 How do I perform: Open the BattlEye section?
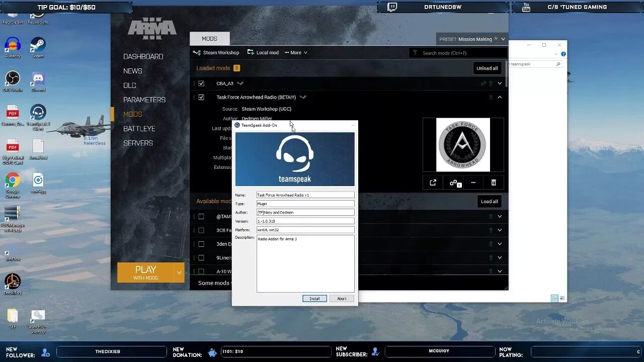tap(139, 129)
